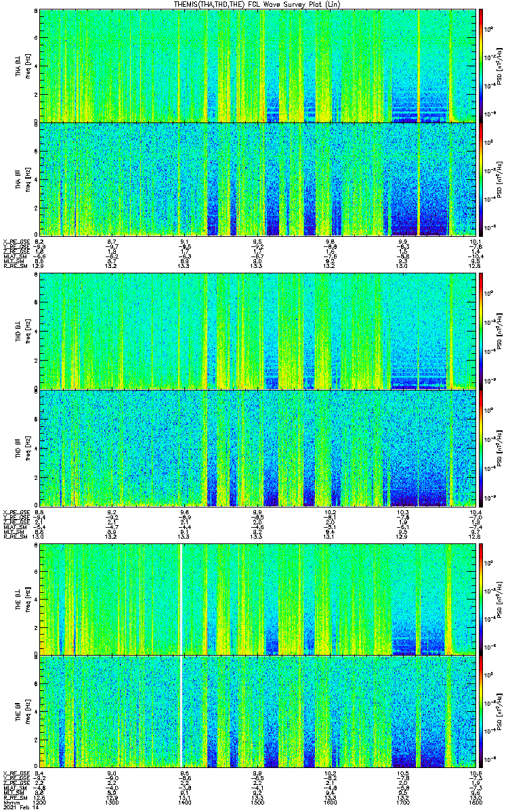Click the 1800 time tick label
The image size is (508, 812).
(475, 802)
